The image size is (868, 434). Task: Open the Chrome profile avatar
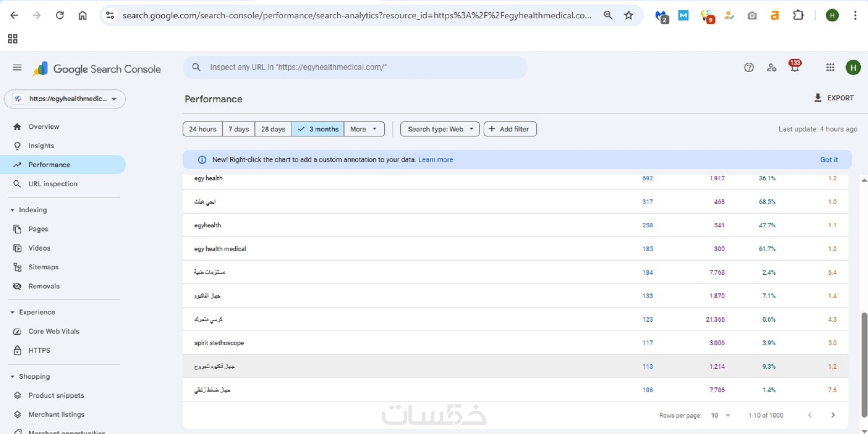[x=832, y=16]
